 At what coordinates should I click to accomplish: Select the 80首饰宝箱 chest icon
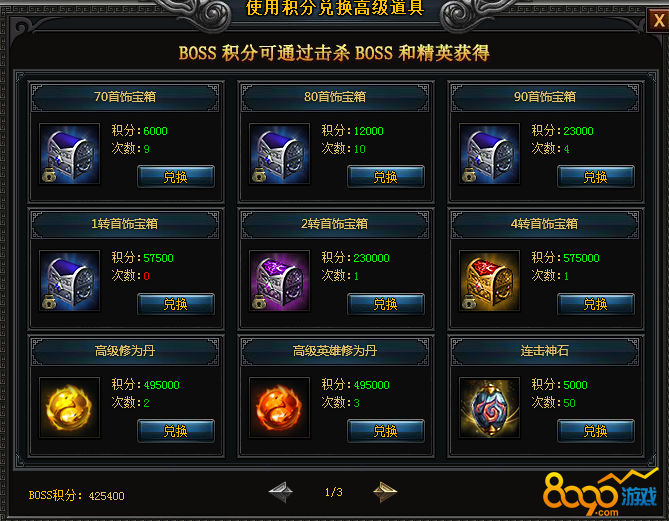(x=279, y=154)
